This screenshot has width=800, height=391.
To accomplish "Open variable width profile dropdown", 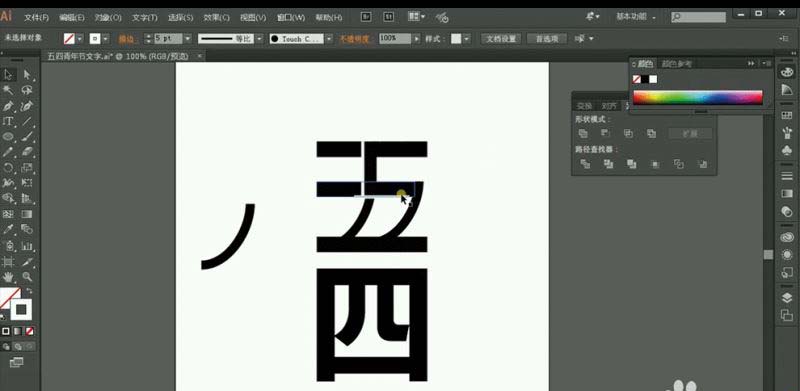I will pyautogui.click(x=259, y=39).
